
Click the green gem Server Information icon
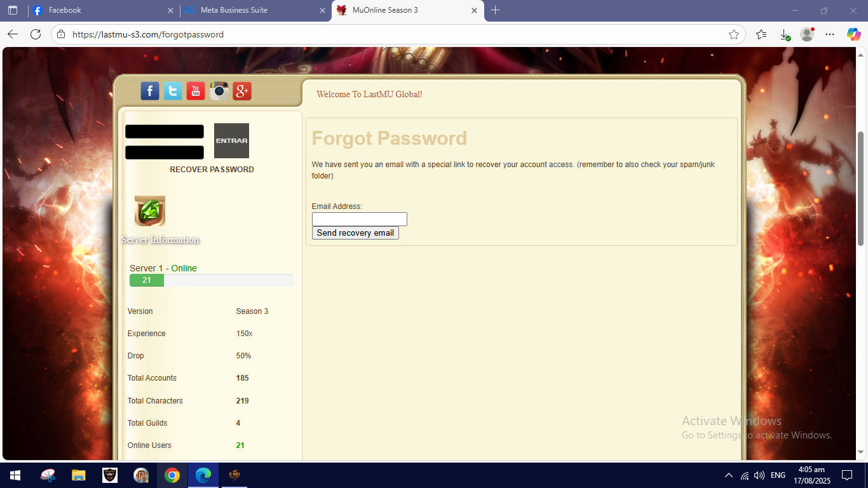pyautogui.click(x=150, y=211)
